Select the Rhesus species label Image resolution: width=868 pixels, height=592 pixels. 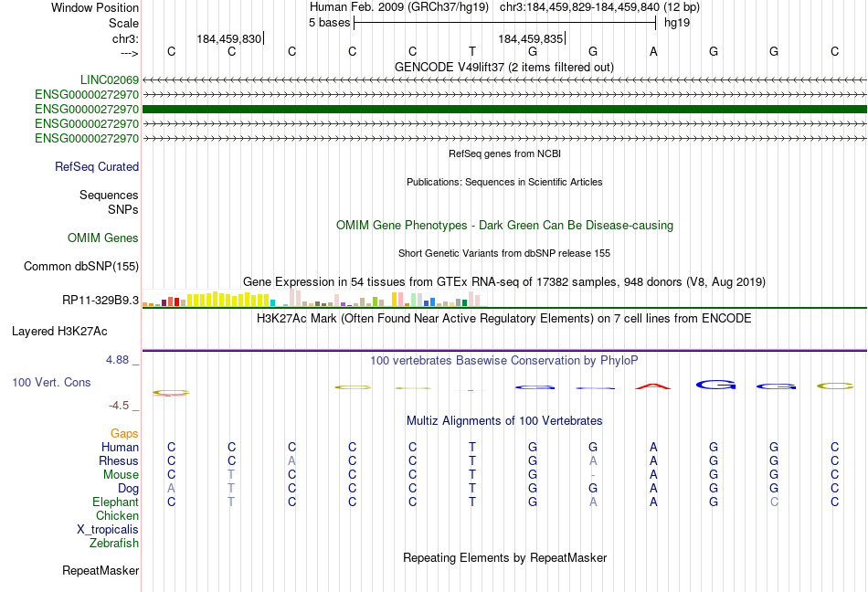pyautogui.click(x=119, y=460)
